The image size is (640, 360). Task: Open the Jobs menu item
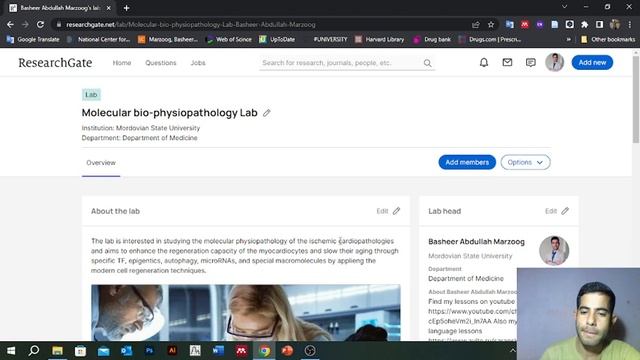[198, 63]
